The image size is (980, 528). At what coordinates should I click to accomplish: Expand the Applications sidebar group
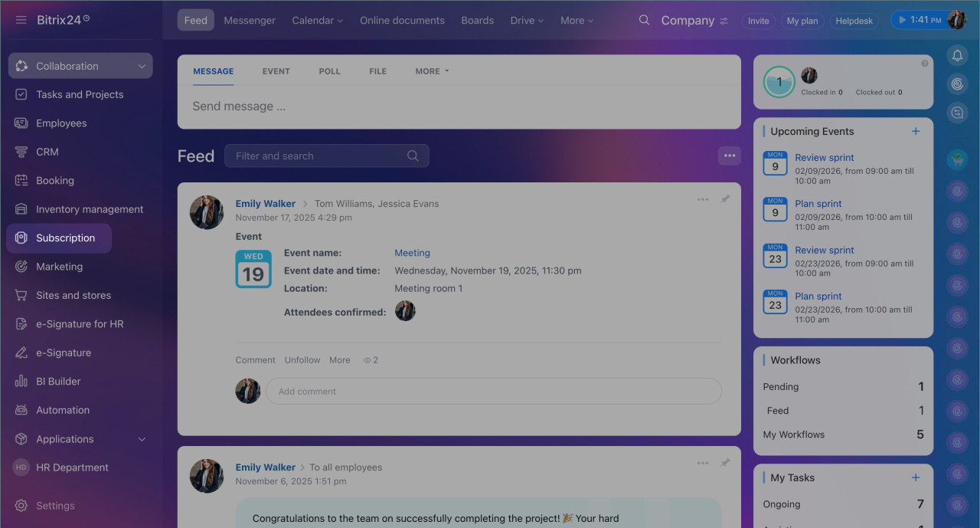[142, 439]
